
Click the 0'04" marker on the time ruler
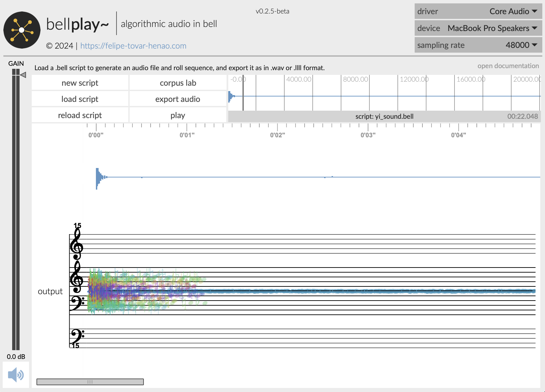459,135
